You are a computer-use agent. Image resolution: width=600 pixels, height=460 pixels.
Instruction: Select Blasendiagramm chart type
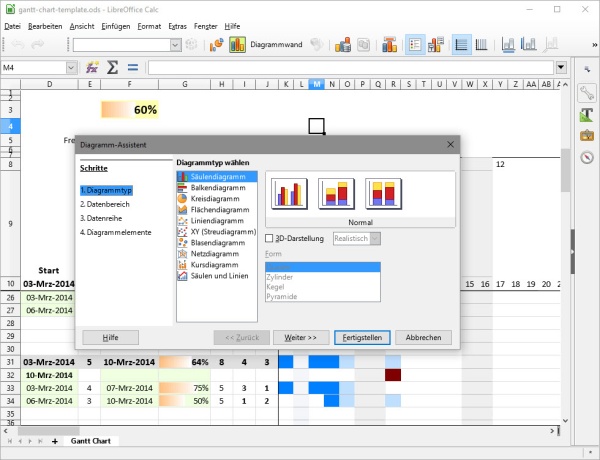pyautogui.click(x=217, y=243)
